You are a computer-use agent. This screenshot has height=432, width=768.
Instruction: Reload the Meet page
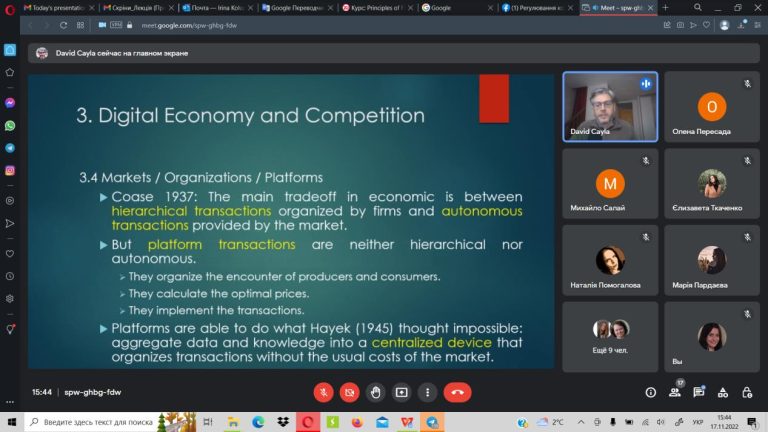63,25
